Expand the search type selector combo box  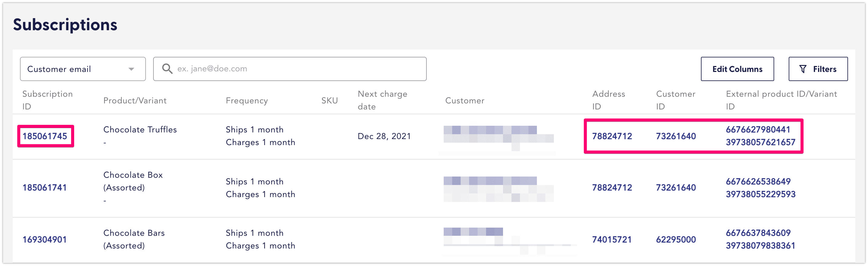(x=83, y=69)
